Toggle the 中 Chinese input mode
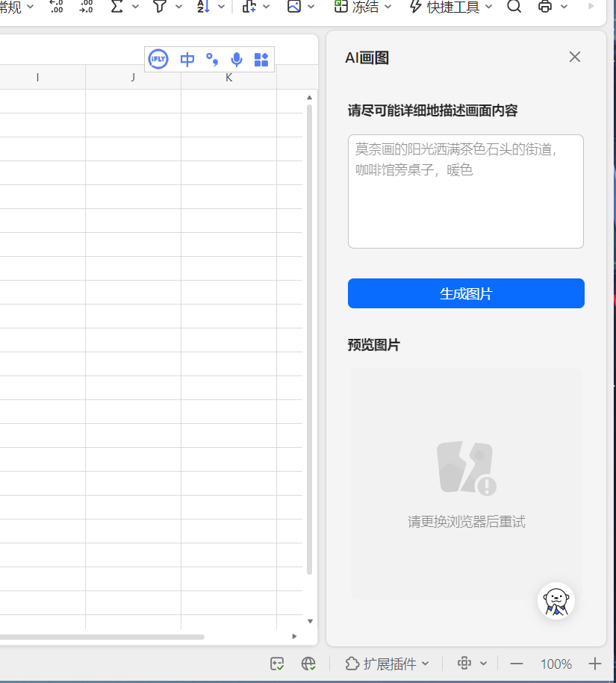Image resolution: width=616 pixels, height=683 pixels. (187, 59)
